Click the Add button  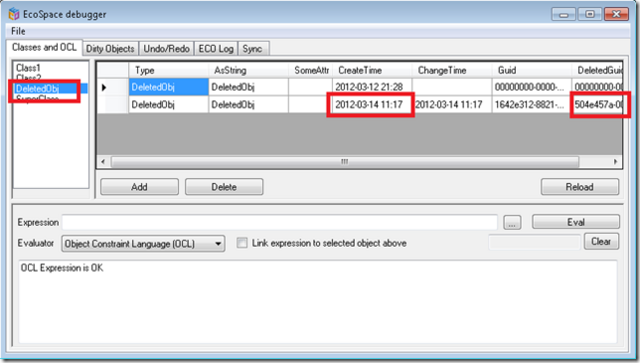(x=139, y=187)
